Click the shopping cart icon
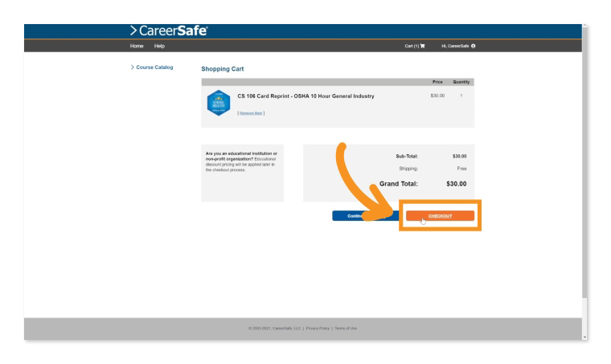This screenshot has width=611, height=364. pos(422,46)
